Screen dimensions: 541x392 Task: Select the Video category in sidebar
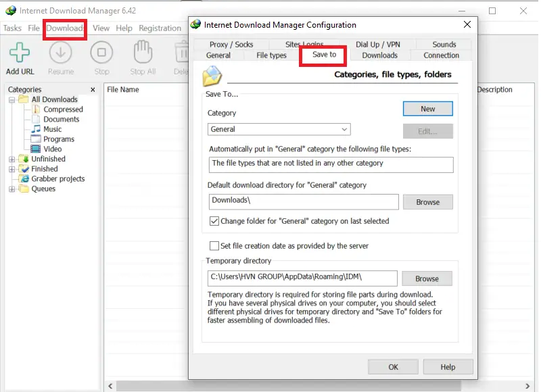[52, 149]
